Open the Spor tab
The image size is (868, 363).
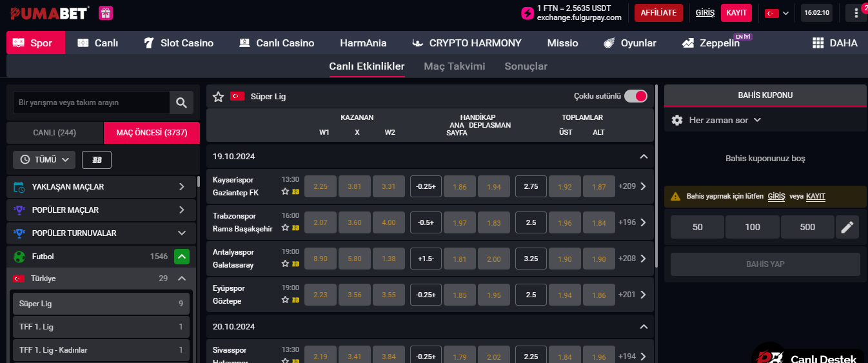tap(35, 43)
